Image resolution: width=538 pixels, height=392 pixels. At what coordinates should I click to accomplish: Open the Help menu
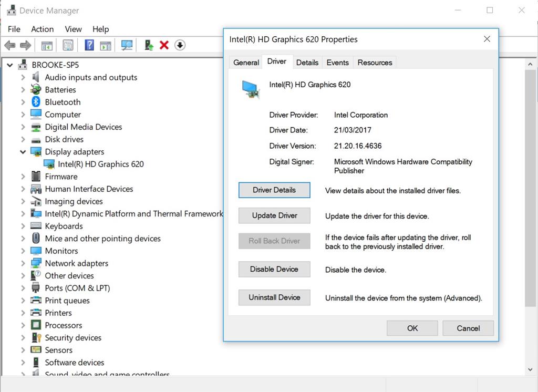click(x=100, y=29)
